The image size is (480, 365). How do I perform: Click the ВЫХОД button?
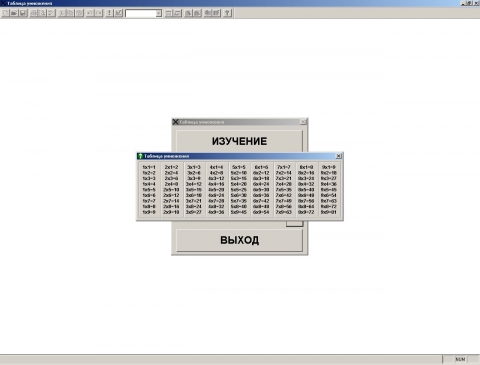pos(239,240)
